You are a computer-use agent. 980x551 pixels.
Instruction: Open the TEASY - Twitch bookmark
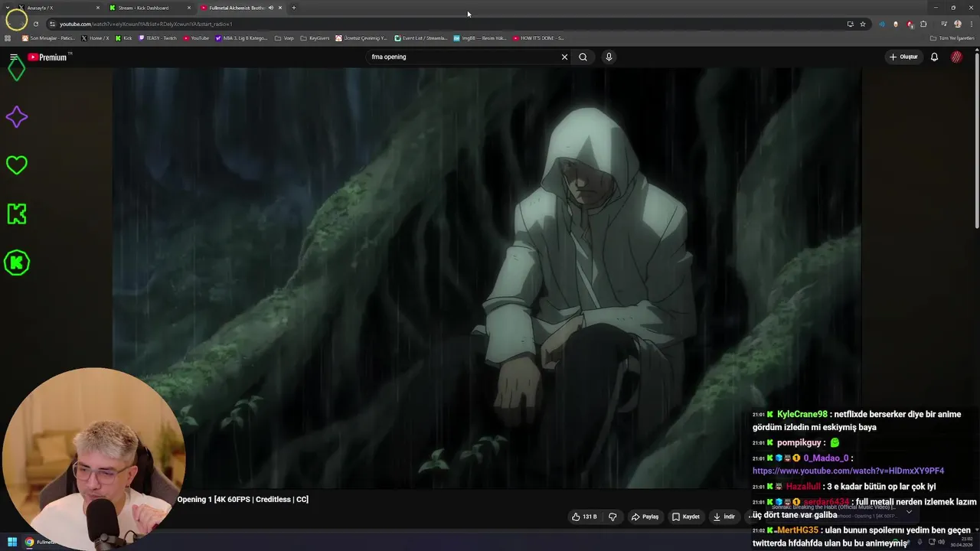pyautogui.click(x=158, y=37)
